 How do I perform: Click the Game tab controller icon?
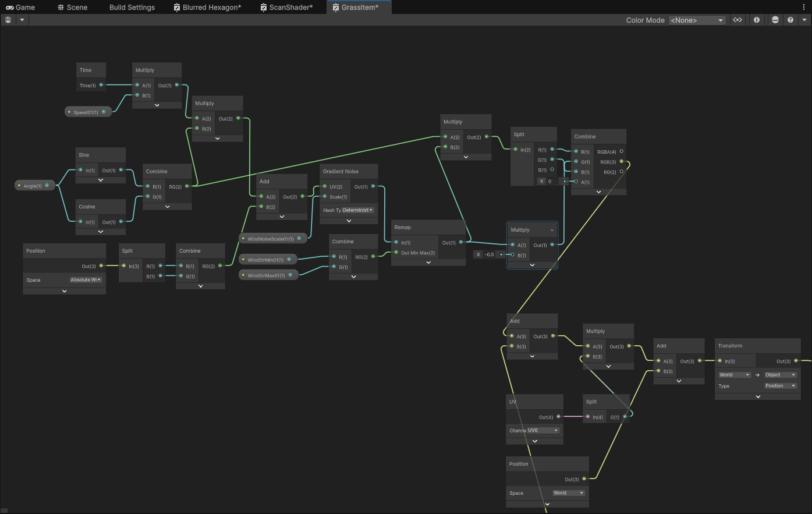(x=10, y=8)
